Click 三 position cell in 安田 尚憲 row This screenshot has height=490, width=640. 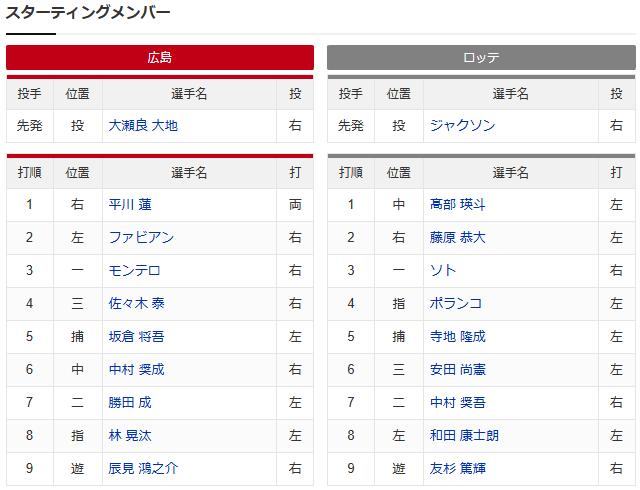click(x=399, y=370)
